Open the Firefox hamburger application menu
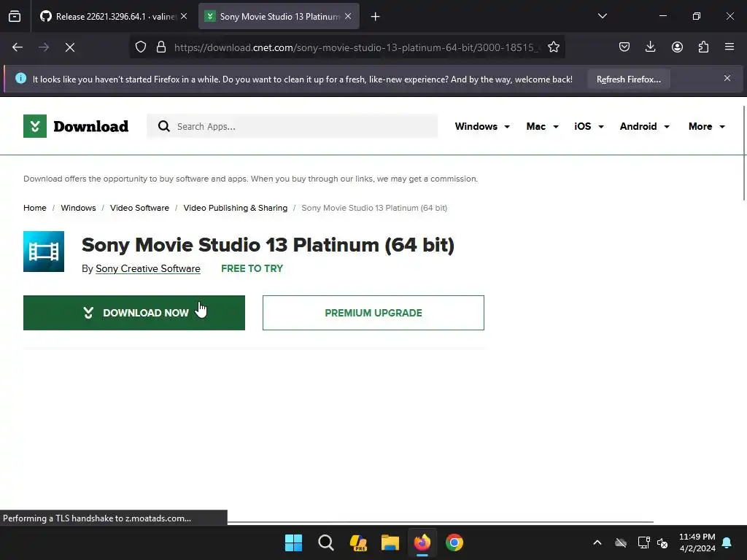Viewport: 747px width, 560px height. [x=729, y=47]
